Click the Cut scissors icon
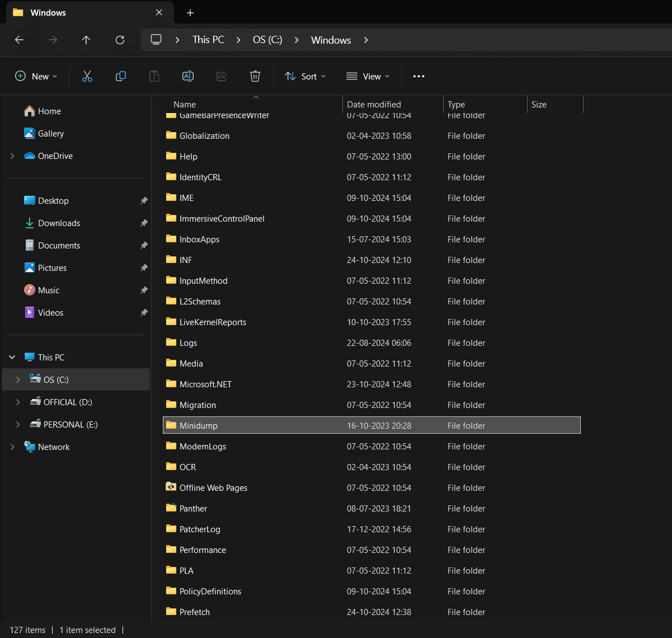This screenshot has height=638, width=672. [x=87, y=77]
